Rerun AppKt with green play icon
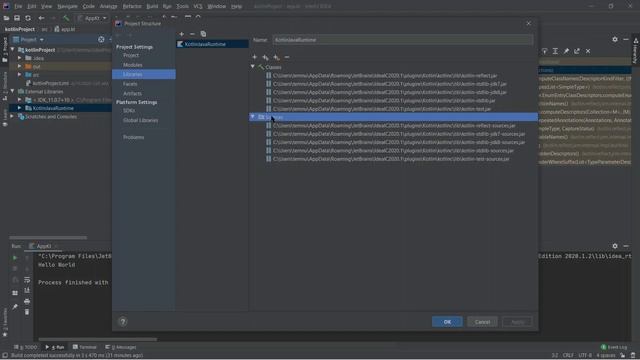640x360 pixels. (15, 258)
